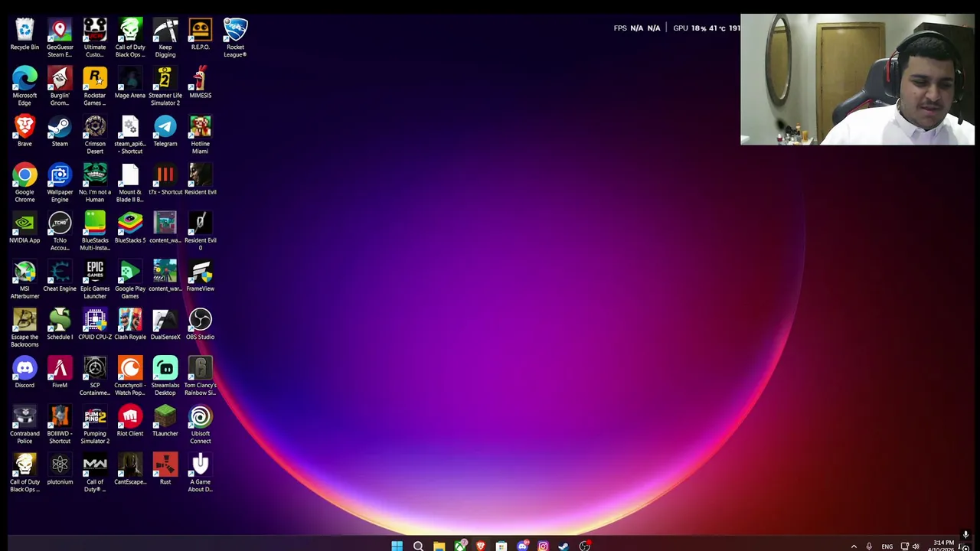Click the Mage Arena shortcut

(130, 83)
